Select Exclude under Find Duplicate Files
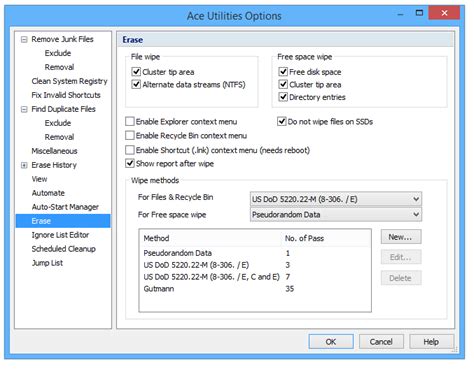This screenshot has height=369, width=474. coord(58,123)
